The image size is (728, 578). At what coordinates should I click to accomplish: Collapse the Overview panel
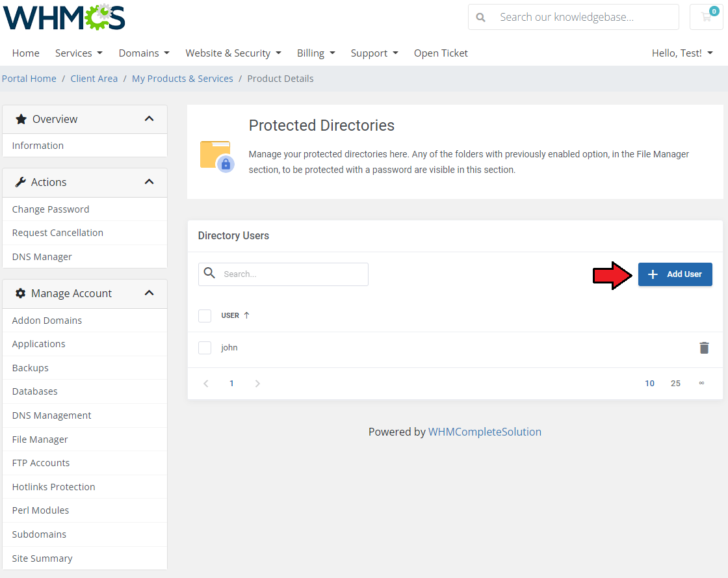[x=149, y=119]
